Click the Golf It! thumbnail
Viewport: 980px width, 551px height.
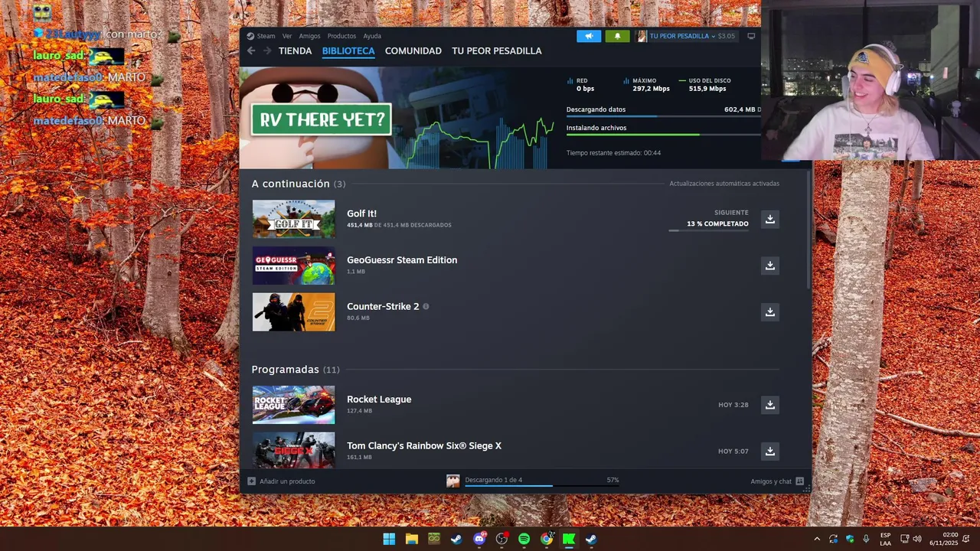point(294,219)
